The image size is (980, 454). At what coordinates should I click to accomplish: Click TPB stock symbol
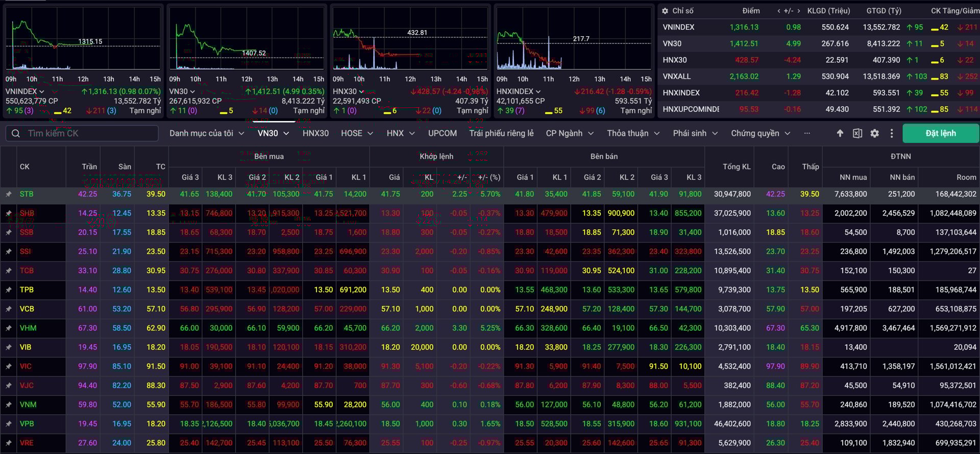coord(27,290)
